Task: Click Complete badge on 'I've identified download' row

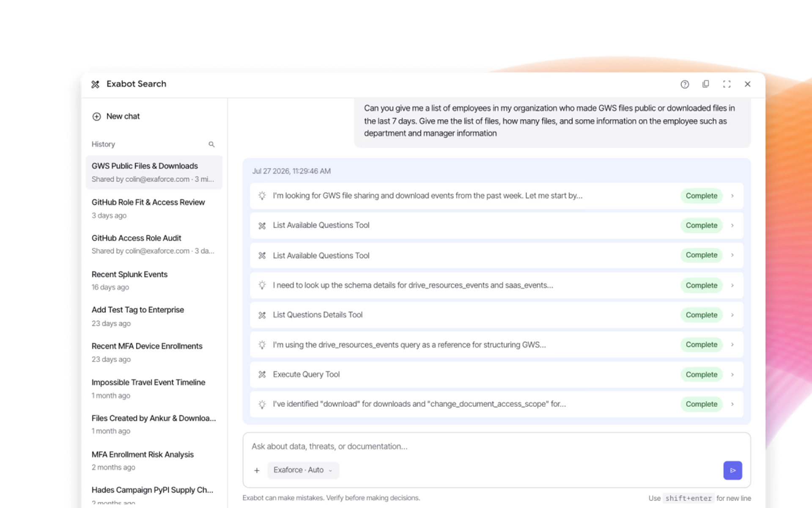Action: [x=701, y=404]
